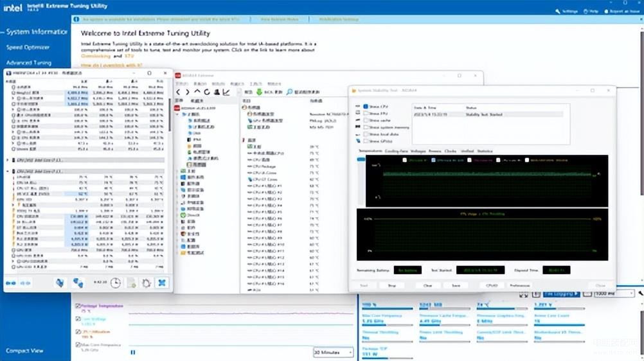Go forward in AIDA64 toolbar
The width and height of the screenshot is (644, 361).
187,92
